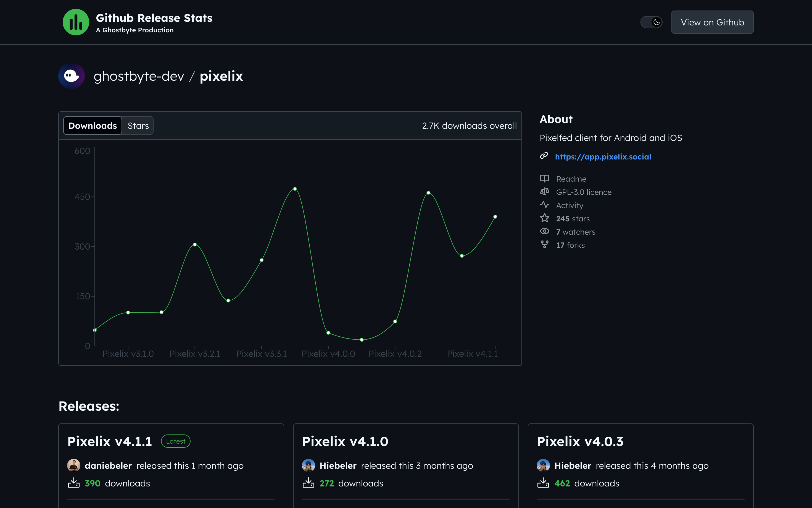Click Hiebeler avatar on Pixelix v4.1.0 card
The width and height of the screenshot is (812, 508).
308,466
